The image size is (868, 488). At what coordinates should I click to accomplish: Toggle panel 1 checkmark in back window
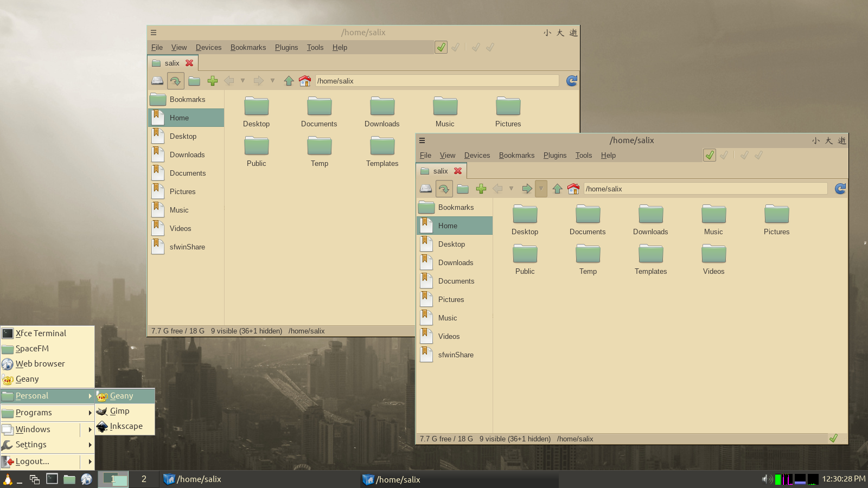pyautogui.click(x=441, y=47)
